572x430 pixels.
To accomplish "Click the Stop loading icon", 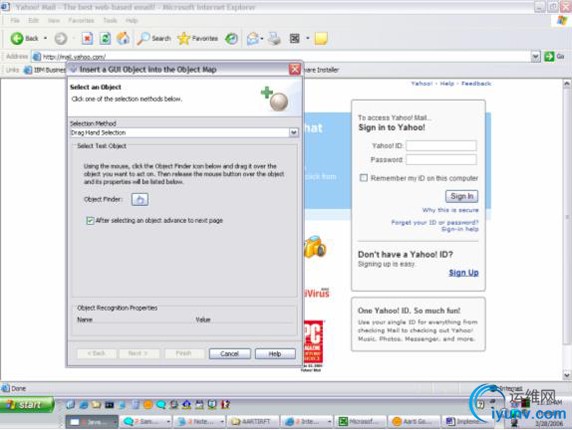I will click(87, 38).
